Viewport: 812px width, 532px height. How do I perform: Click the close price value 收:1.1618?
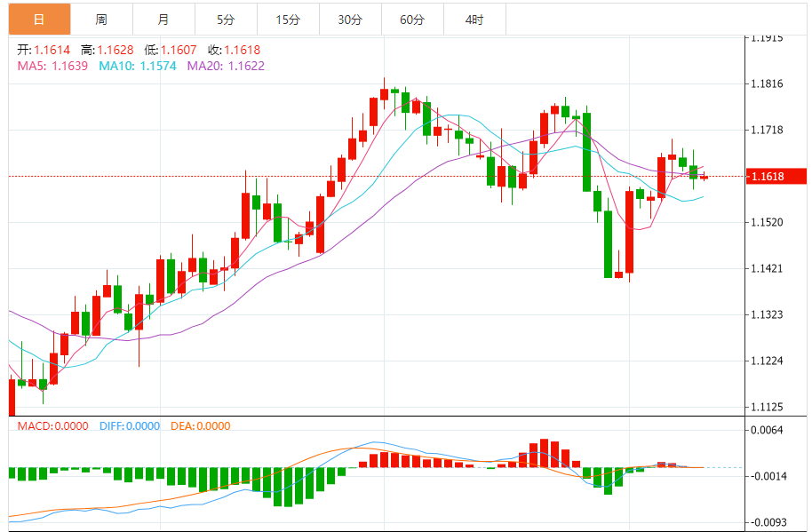pyautogui.click(x=234, y=51)
